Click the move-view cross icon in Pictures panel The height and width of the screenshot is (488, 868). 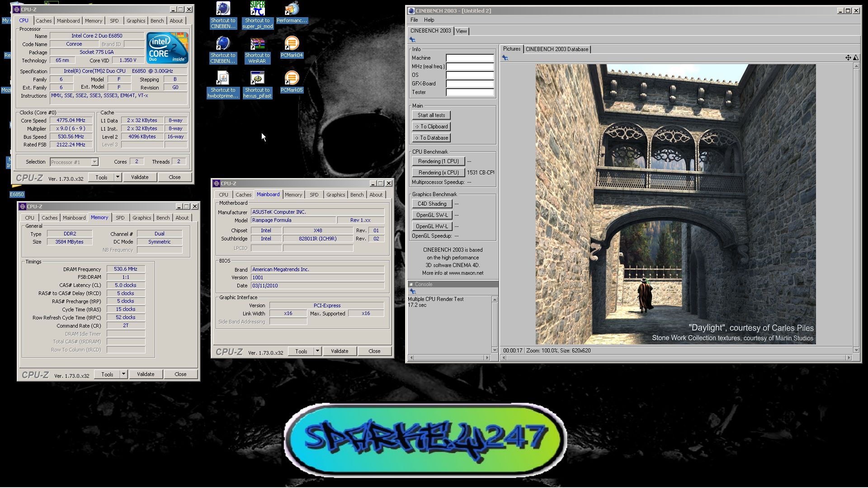848,57
